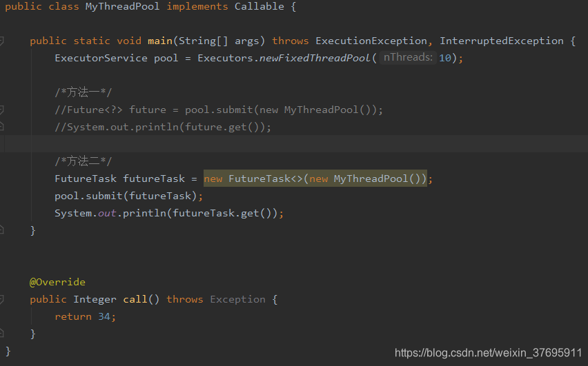
Task: Click the 'call' method name
Action: [x=135, y=299]
